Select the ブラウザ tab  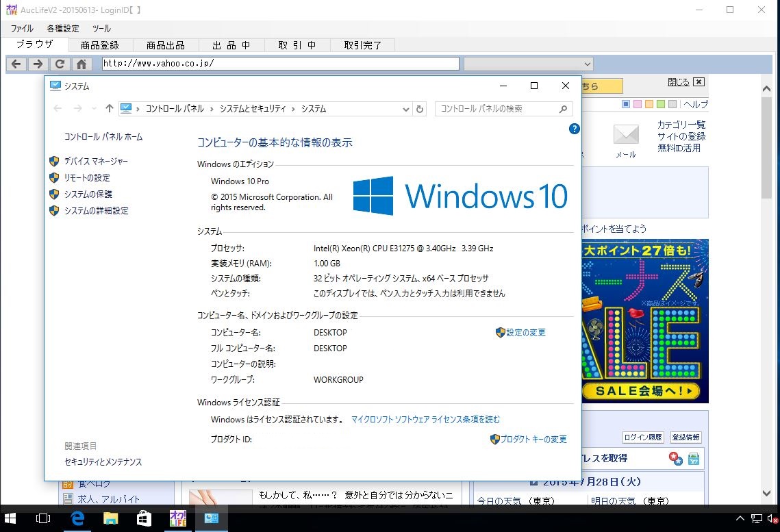(35, 45)
